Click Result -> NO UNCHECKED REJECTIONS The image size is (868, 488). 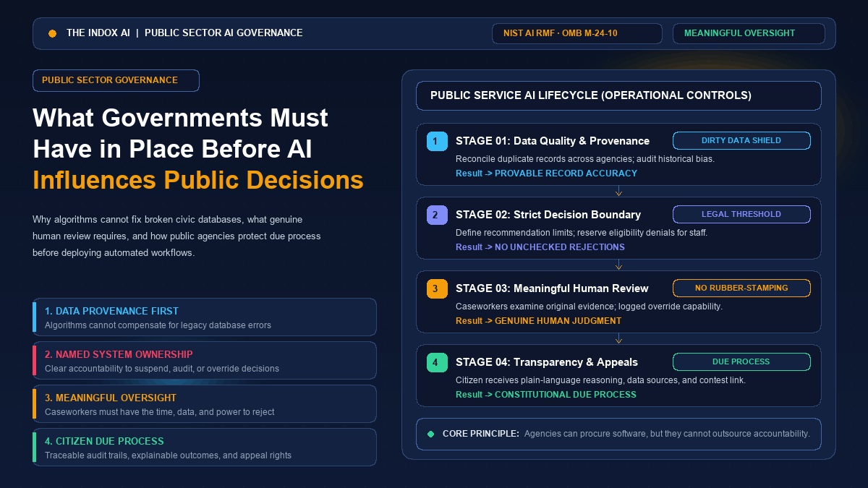[x=540, y=247]
